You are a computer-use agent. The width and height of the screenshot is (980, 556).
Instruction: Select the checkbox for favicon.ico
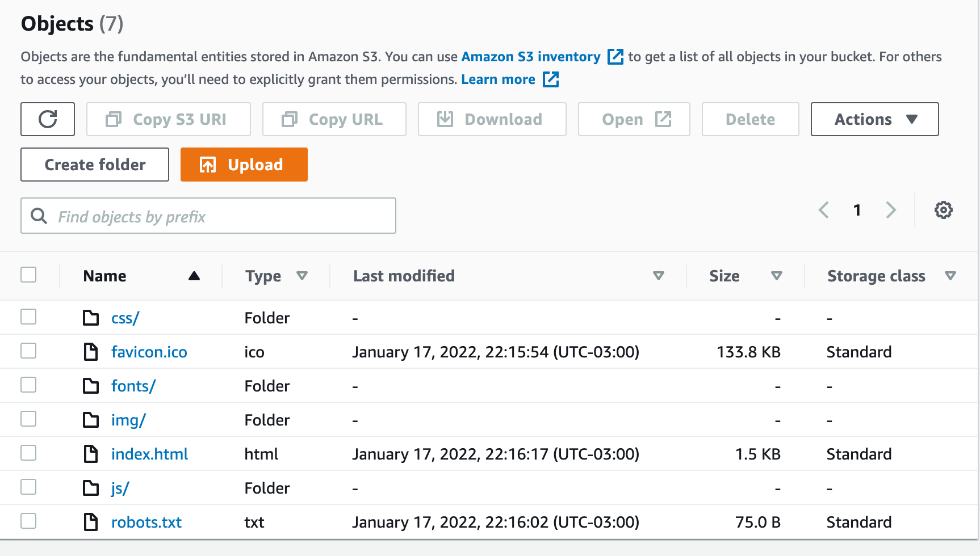tap(28, 351)
